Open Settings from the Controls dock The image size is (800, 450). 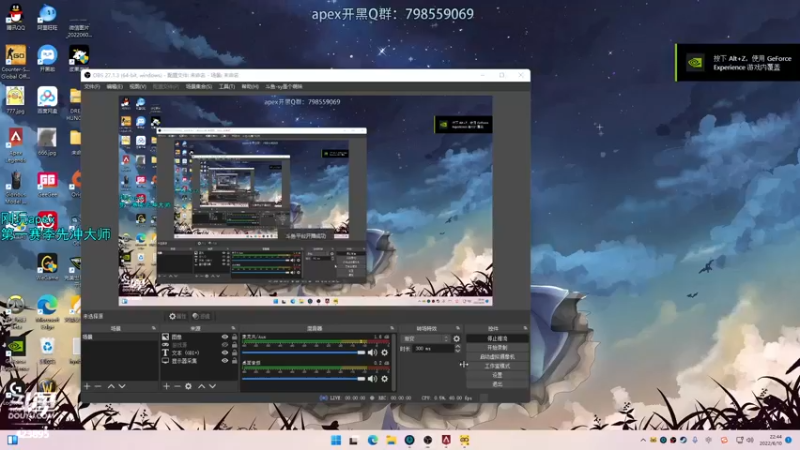(x=497, y=375)
